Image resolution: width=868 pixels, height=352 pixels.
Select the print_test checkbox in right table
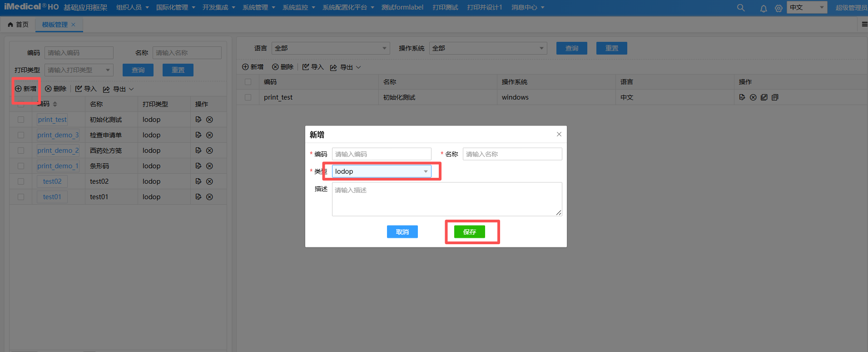[248, 97]
